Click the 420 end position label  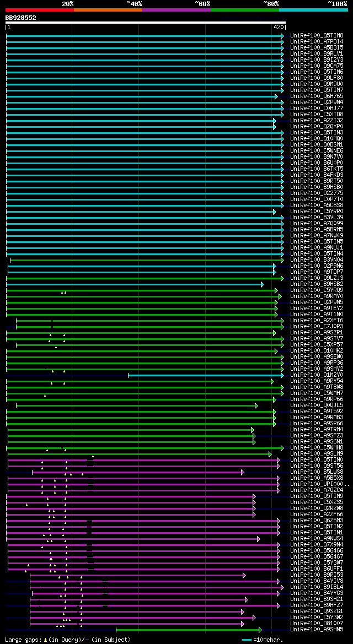(278, 27)
